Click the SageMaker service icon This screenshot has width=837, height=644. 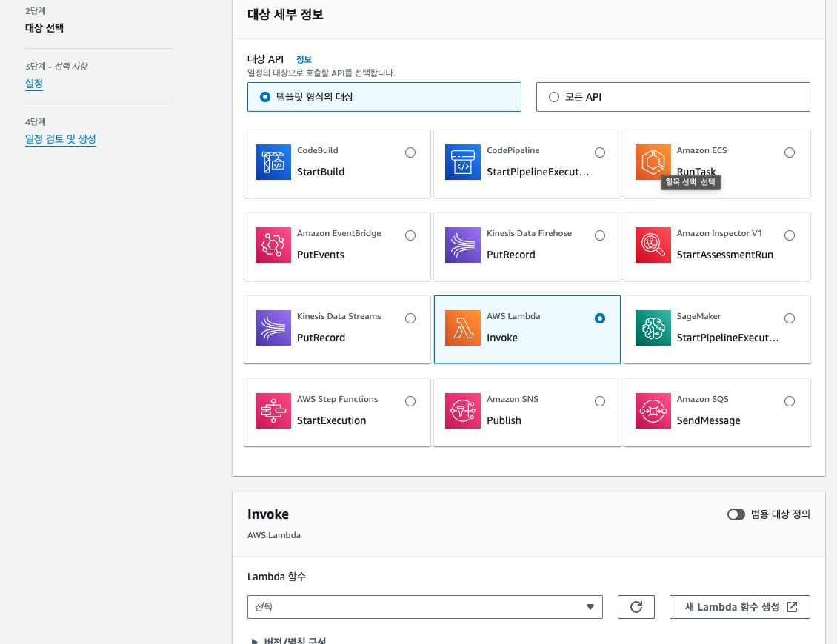653,328
